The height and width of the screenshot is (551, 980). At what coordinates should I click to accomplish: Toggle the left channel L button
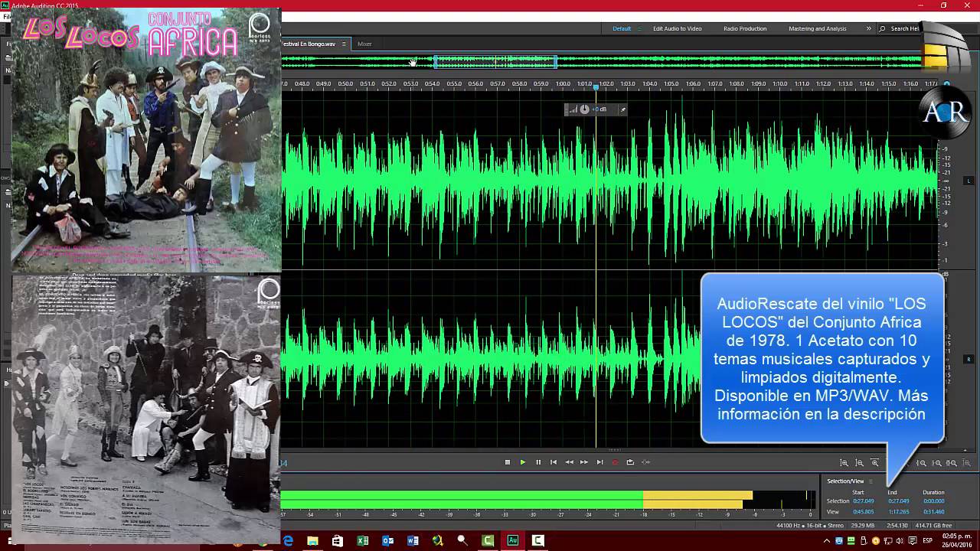(x=969, y=181)
